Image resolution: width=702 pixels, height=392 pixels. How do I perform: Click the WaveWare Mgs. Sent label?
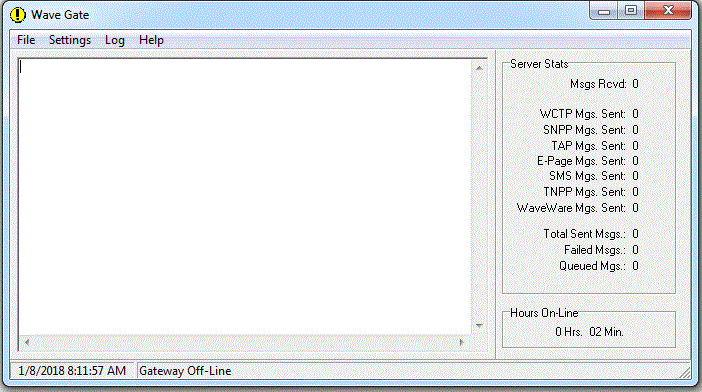[x=571, y=208]
